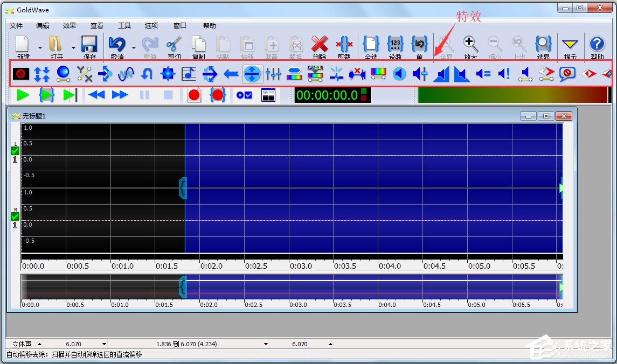Image resolution: width=617 pixels, height=364 pixels.
Task: Open the Compressor/Expander effect with vertical arrows
Action: pyautogui.click(x=42, y=74)
